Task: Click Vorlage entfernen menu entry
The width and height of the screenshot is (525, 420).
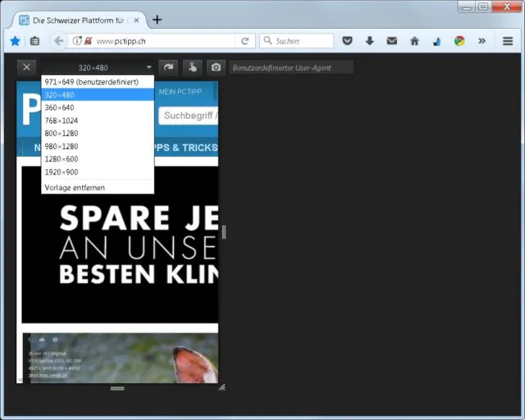Action: coord(75,188)
